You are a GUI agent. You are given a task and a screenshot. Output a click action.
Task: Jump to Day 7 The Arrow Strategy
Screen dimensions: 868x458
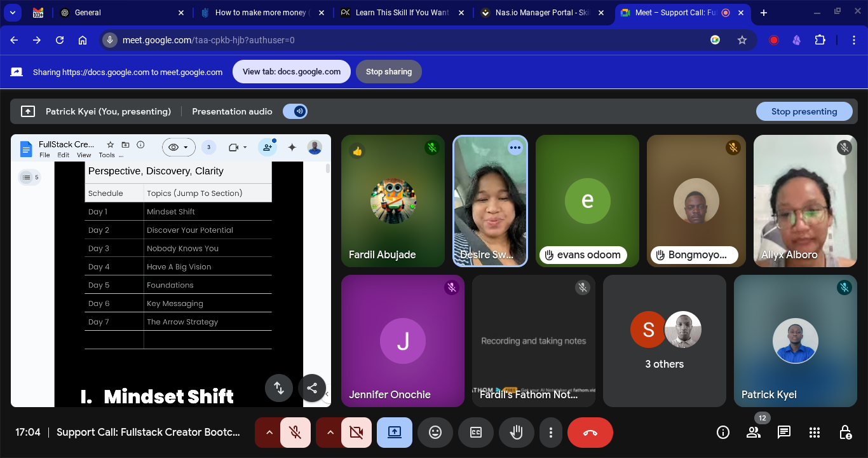point(182,322)
